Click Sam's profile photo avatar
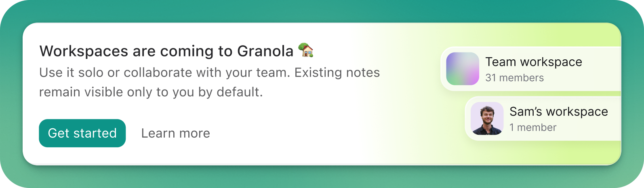This screenshot has height=188, width=644. [487, 118]
